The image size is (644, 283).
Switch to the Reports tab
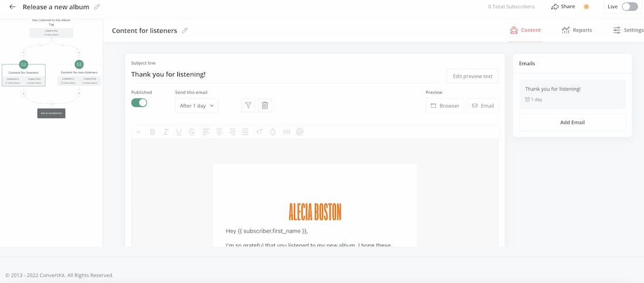tap(577, 30)
